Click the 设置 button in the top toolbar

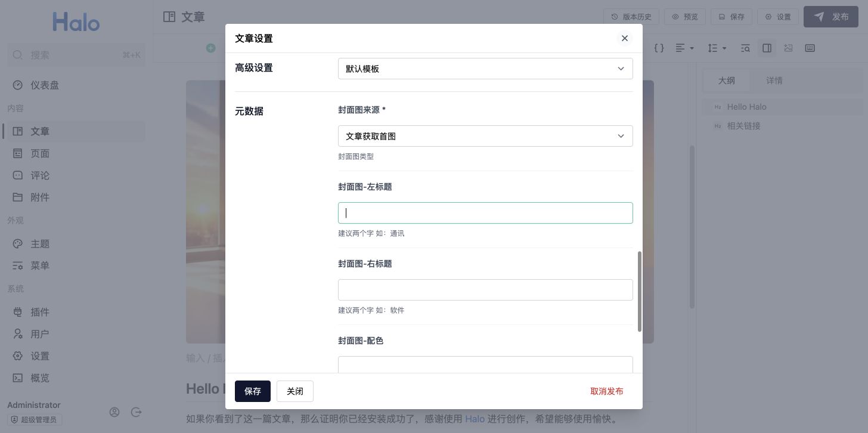[778, 17]
